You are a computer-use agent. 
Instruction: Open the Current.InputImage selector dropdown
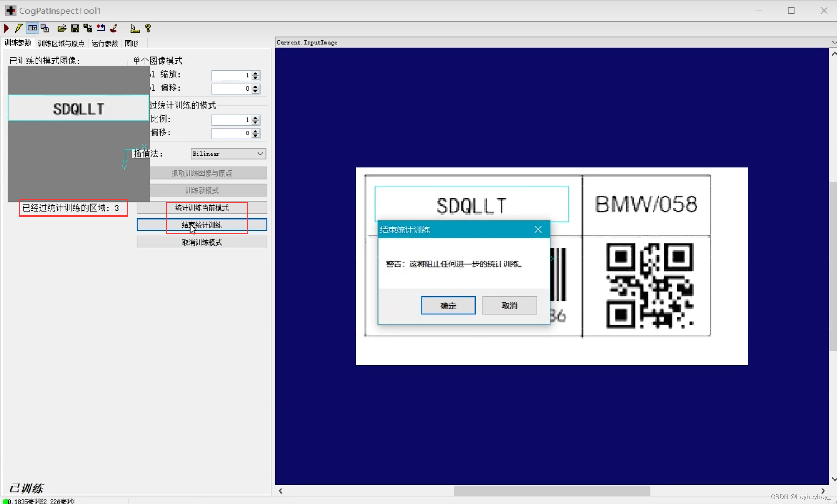pos(833,42)
